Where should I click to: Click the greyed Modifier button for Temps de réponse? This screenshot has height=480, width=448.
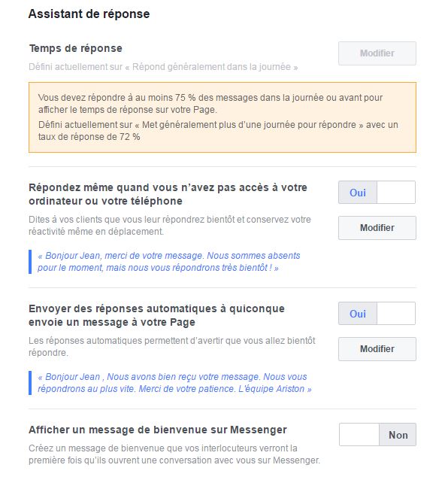tap(377, 53)
